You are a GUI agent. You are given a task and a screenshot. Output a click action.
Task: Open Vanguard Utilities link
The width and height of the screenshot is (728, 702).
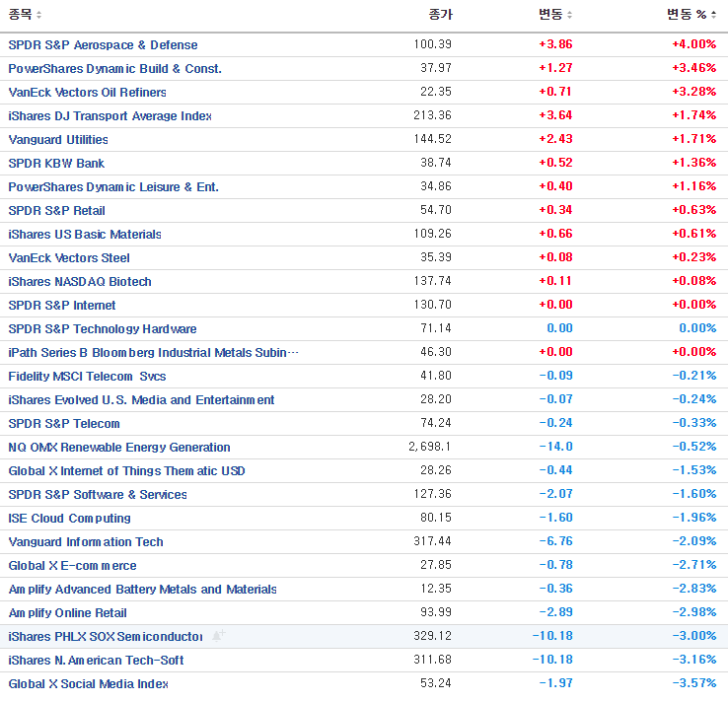click(58, 140)
